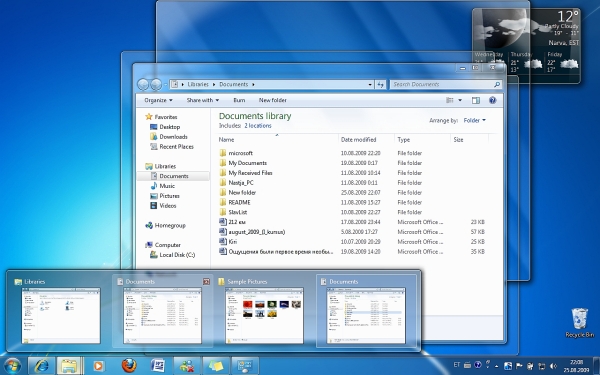The width and height of the screenshot is (600, 375).
Task: Create a New folder from the toolbar
Action: 272,100
